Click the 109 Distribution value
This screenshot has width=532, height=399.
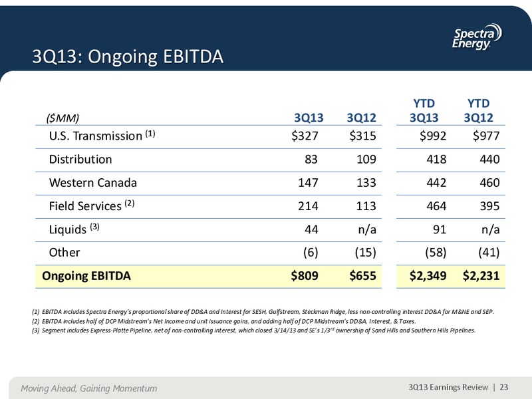[x=366, y=159]
